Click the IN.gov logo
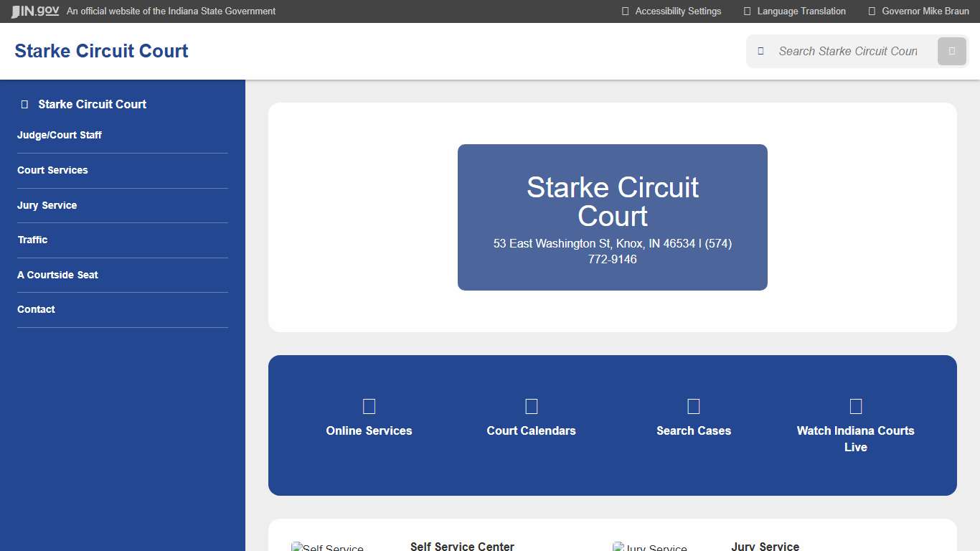 (34, 11)
